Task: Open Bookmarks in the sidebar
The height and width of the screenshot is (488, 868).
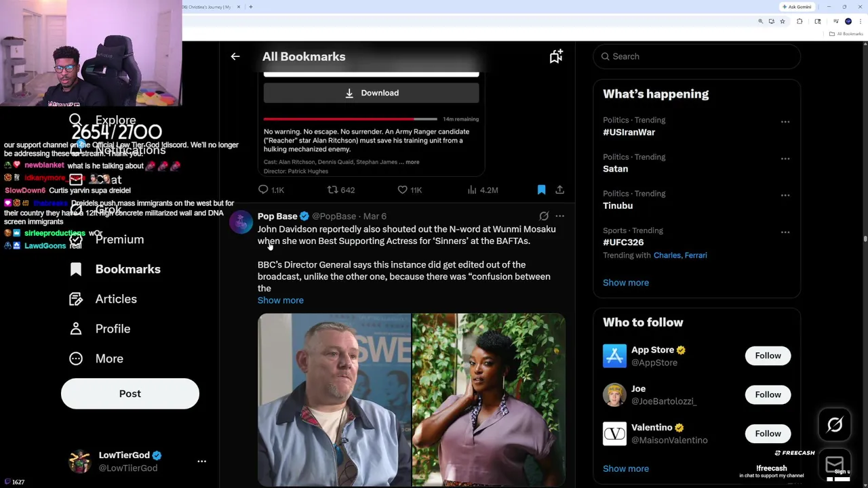Action: point(116,269)
